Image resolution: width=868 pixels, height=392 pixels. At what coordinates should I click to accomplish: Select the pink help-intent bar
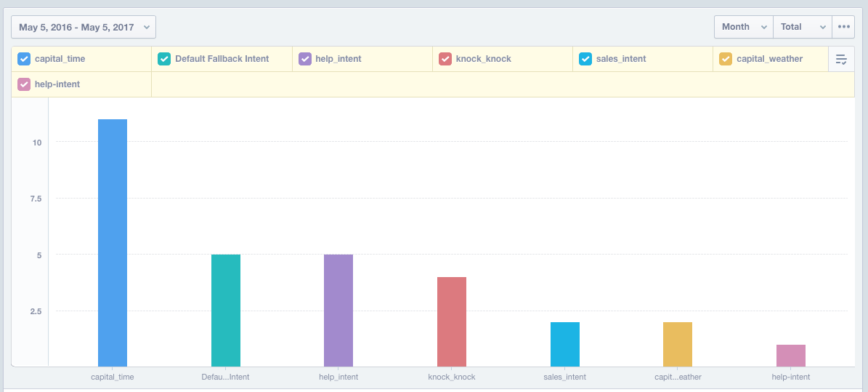tap(790, 356)
